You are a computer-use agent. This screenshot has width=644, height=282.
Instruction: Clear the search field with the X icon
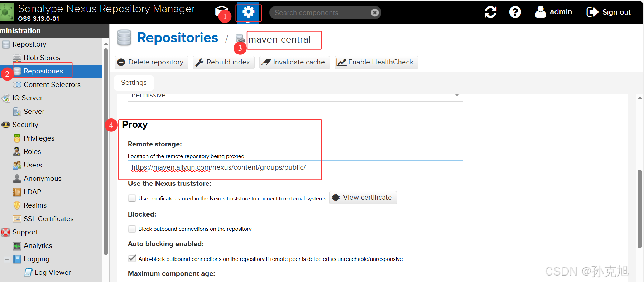pyautogui.click(x=375, y=13)
